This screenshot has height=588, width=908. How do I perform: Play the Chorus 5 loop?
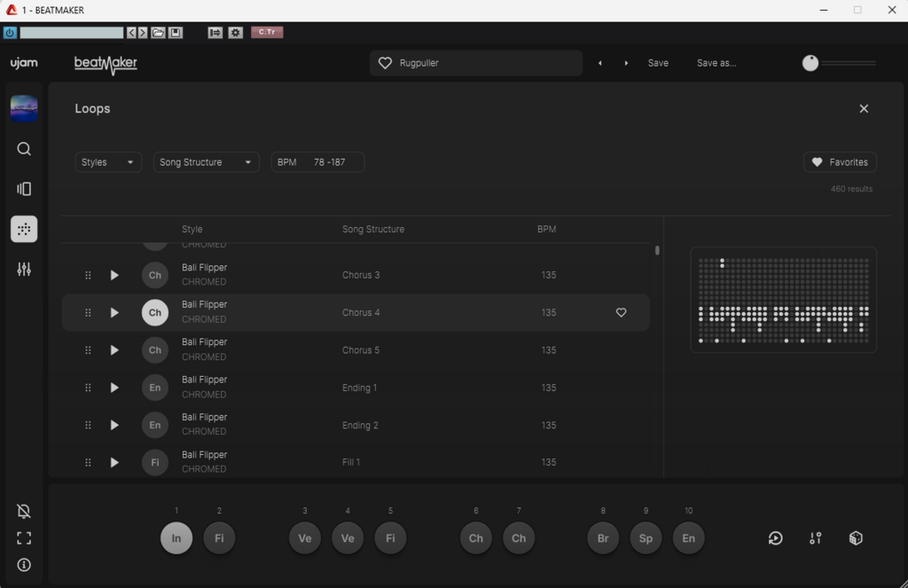pos(114,350)
